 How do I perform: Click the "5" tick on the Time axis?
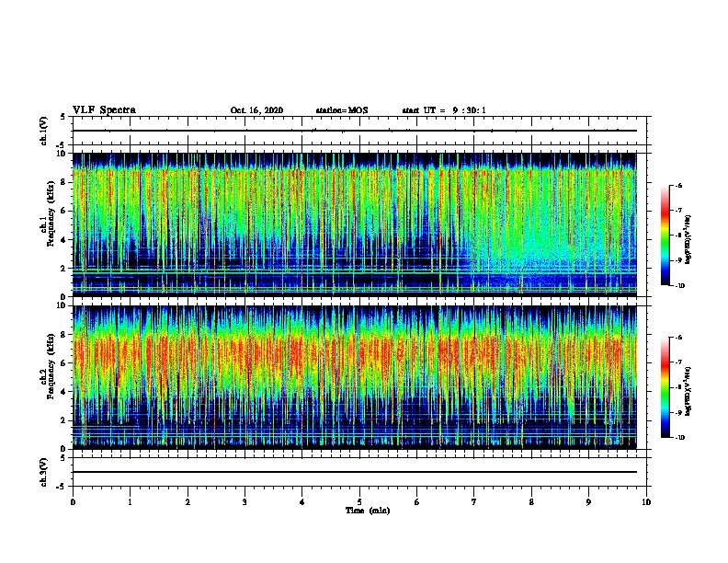[359, 502]
